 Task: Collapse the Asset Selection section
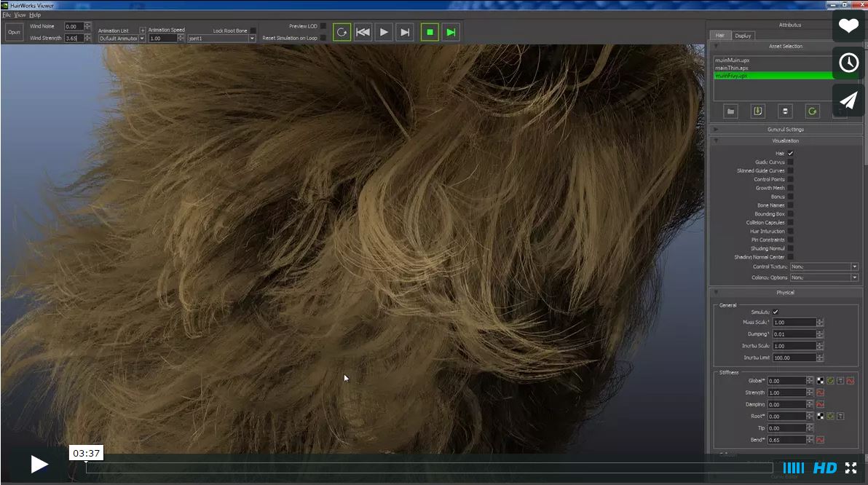pyautogui.click(x=716, y=46)
